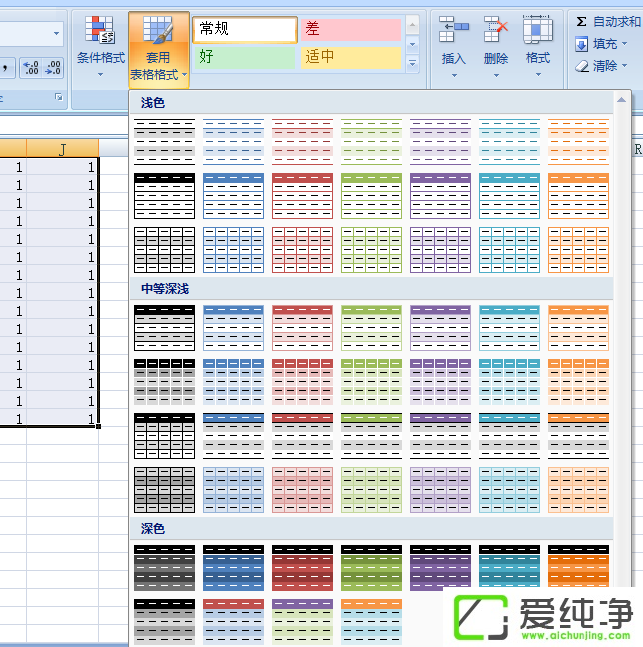Pick the black-header bordered light style in 浅色 second row

164,196
